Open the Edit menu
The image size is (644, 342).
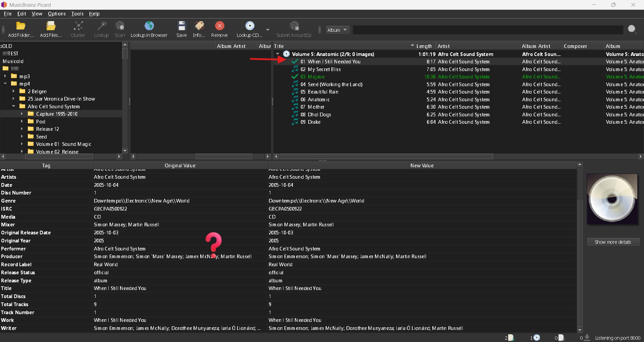21,14
